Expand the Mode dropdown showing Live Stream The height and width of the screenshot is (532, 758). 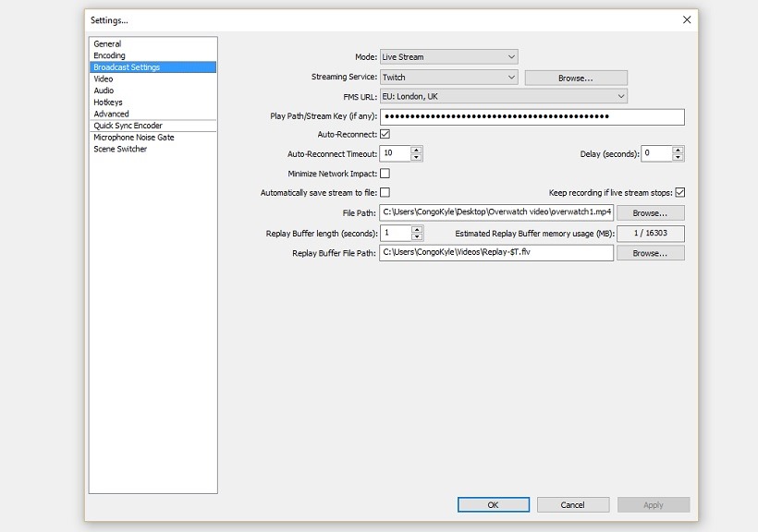tap(448, 57)
